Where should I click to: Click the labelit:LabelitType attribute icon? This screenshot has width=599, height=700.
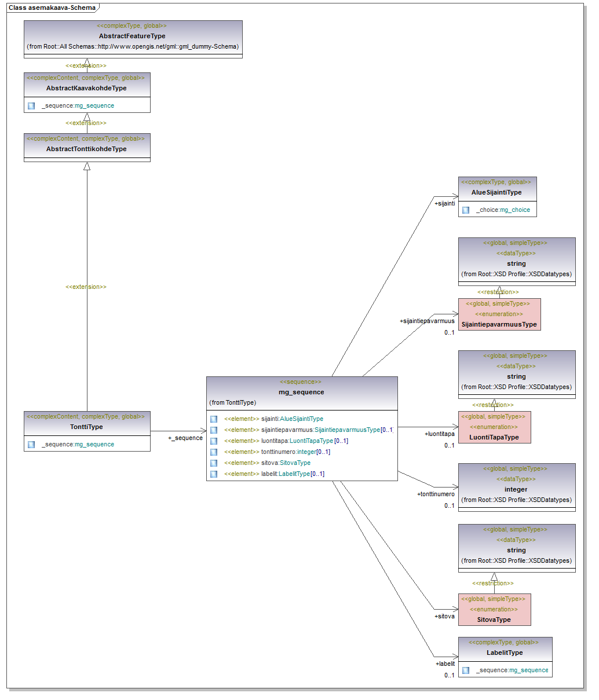click(214, 474)
